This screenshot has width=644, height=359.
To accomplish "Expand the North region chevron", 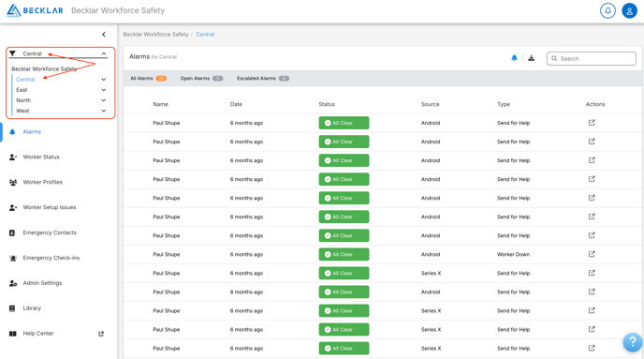I will pos(104,100).
